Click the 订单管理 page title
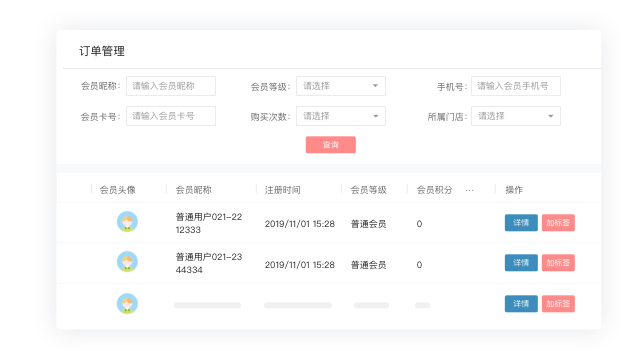 coord(102,51)
